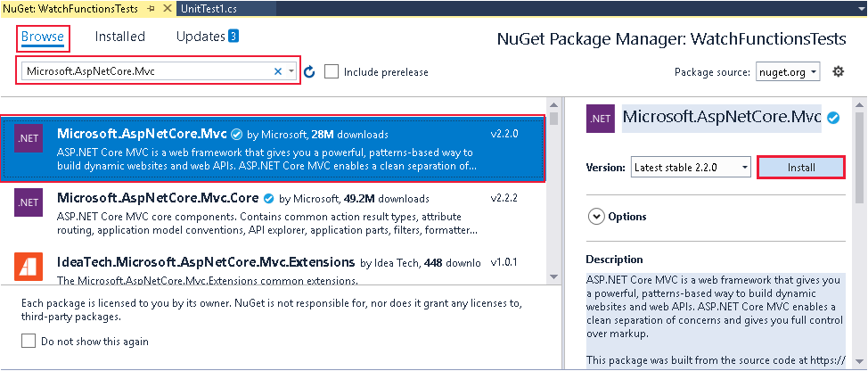The width and height of the screenshot is (868, 371).
Task: Click the verified badge beside the details title
Action: click(x=832, y=117)
